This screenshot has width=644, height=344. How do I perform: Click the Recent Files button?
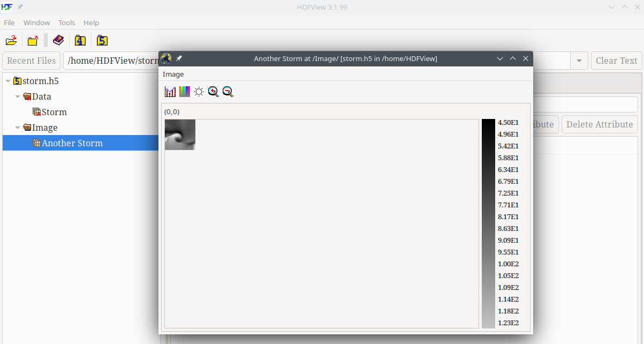tap(32, 61)
